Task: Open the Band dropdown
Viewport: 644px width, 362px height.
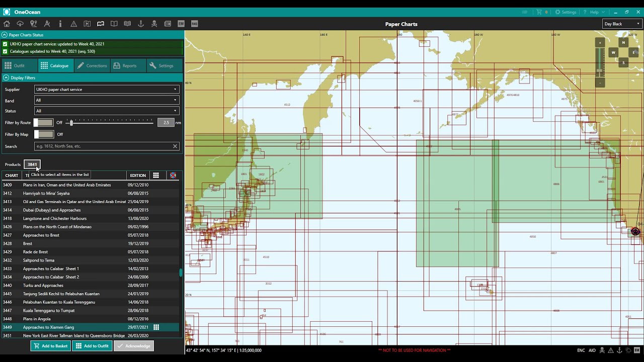Action: (107, 100)
